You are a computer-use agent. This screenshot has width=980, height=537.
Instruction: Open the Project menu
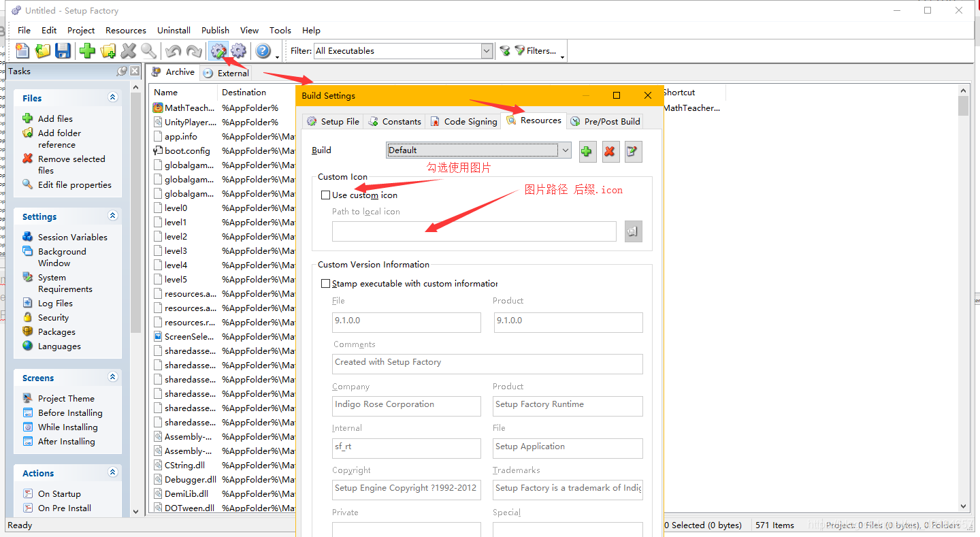81,31
